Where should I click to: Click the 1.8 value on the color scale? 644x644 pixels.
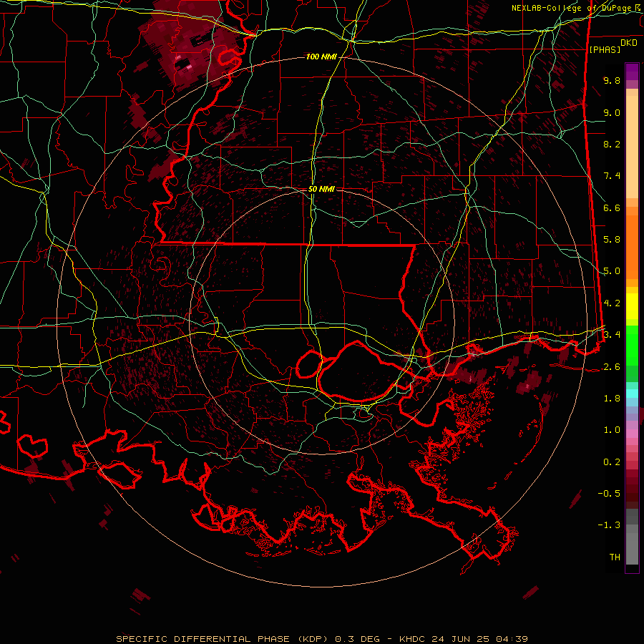point(612,399)
